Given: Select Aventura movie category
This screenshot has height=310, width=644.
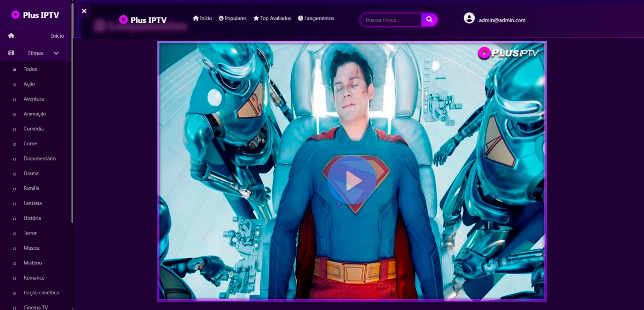Looking at the screenshot, I should [x=34, y=99].
